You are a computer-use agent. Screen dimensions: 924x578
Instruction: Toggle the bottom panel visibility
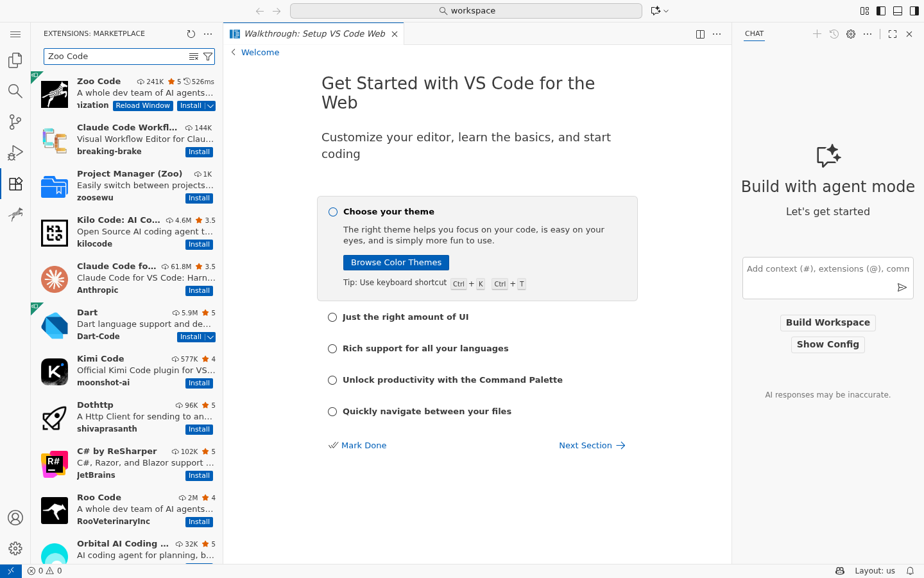click(x=898, y=11)
